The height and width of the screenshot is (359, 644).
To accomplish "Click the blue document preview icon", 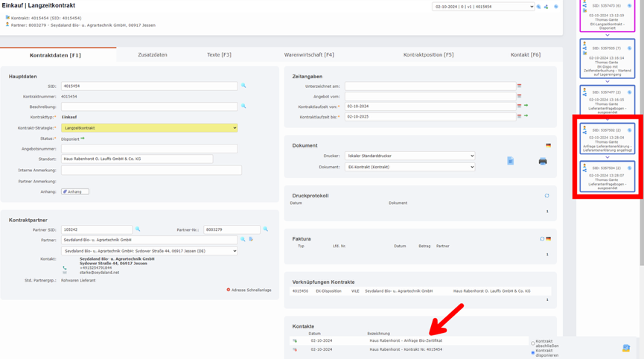I will [511, 161].
